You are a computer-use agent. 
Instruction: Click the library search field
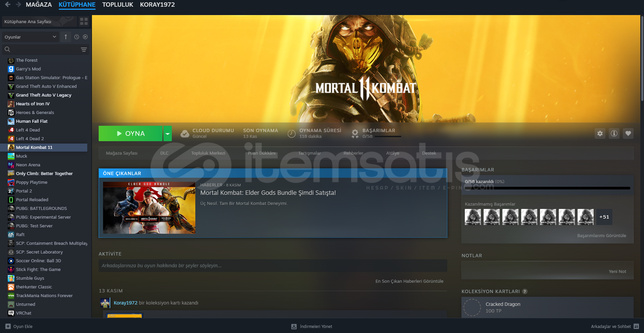(46, 50)
